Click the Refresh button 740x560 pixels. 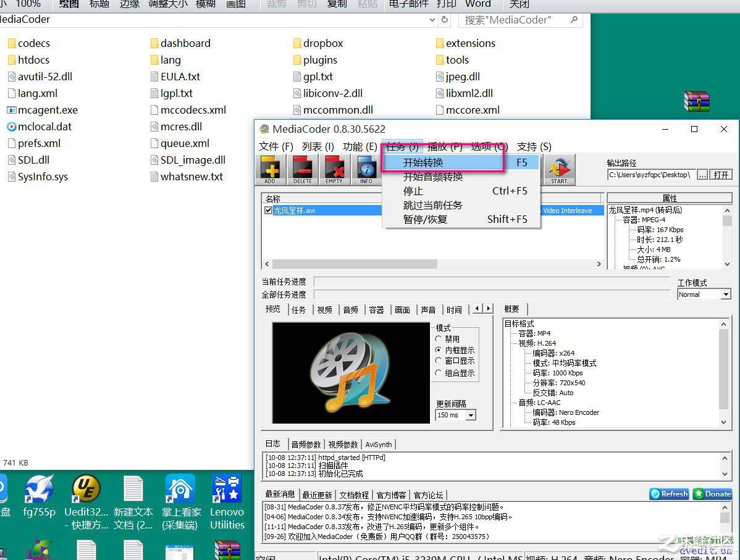pyautogui.click(x=669, y=494)
